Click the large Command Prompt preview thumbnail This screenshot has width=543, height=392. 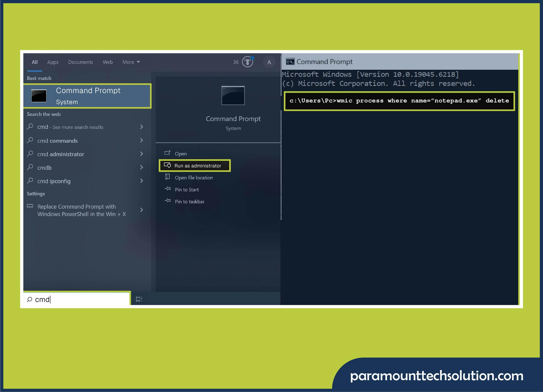click(x=233, y=95)
